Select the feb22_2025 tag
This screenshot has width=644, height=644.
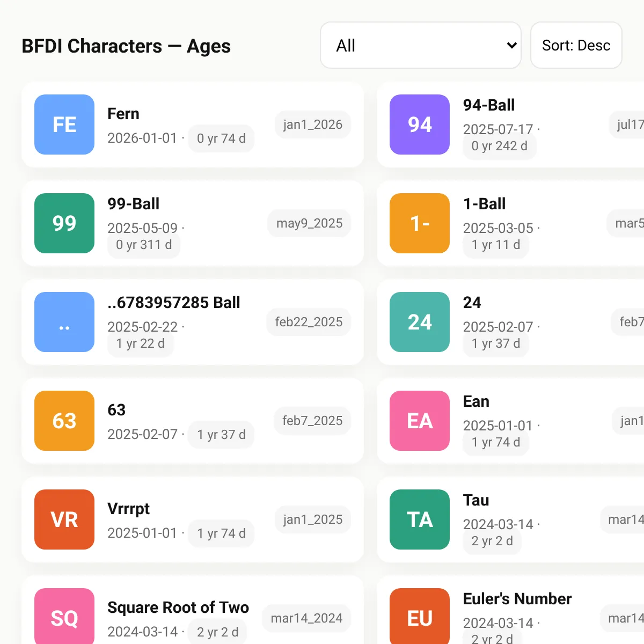pyautogui.click(x=309, y=322)
